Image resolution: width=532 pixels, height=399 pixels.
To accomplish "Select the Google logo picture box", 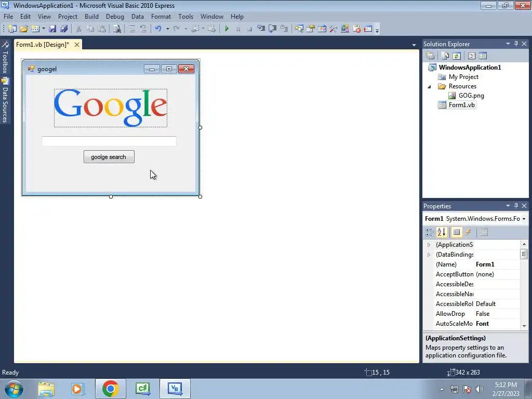I will click(111, 108).
